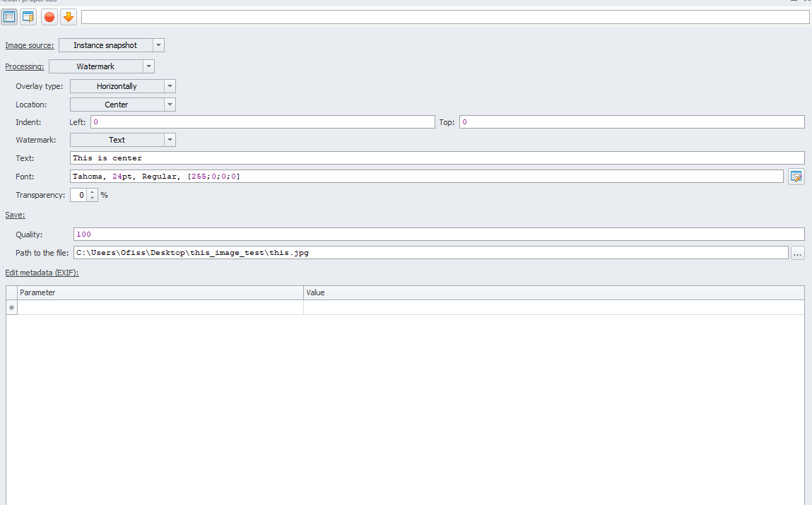
Task: Click the Text field containing 'This is center'
Action: point(437,158)
